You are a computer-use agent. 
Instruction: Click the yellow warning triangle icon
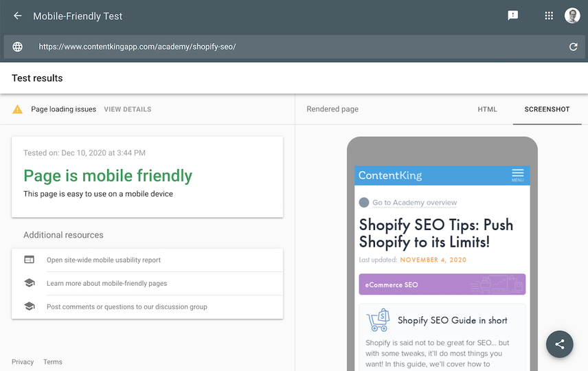[x=17, y=109]
